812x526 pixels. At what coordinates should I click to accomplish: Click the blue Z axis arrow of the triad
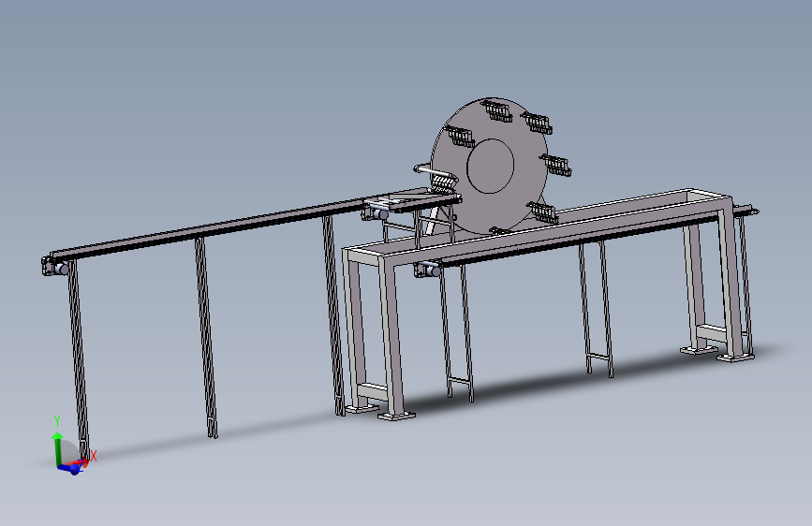point(71,469)
